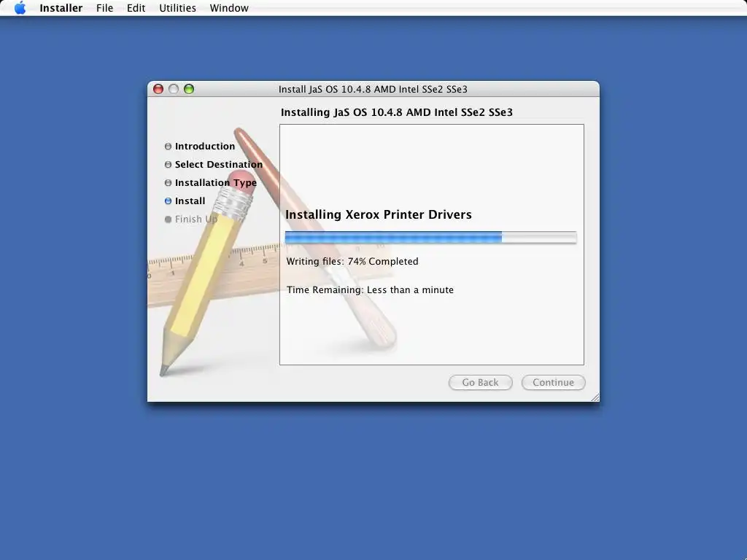
Task: Click the 'Installing Xerox Printer Drivers' heading
Action: click(x=379, y=215)
